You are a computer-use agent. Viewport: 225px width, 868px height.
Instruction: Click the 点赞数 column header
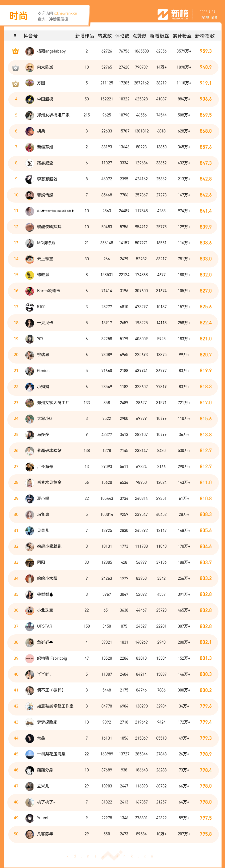point(139,36)
